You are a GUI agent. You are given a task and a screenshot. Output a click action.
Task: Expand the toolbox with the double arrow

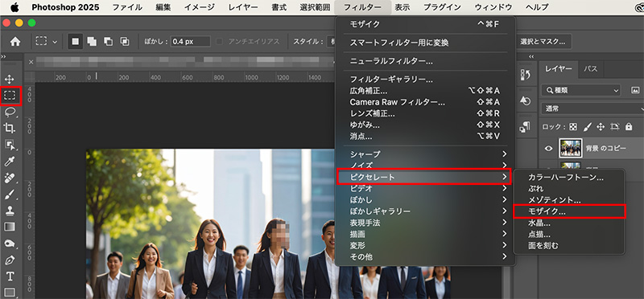point(4,56)
